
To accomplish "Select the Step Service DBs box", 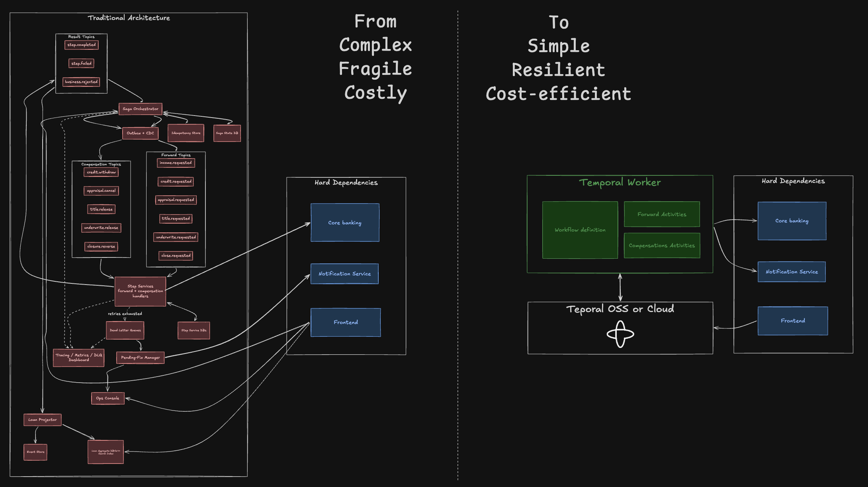I will pyautogui.click(x=194, y=330).
